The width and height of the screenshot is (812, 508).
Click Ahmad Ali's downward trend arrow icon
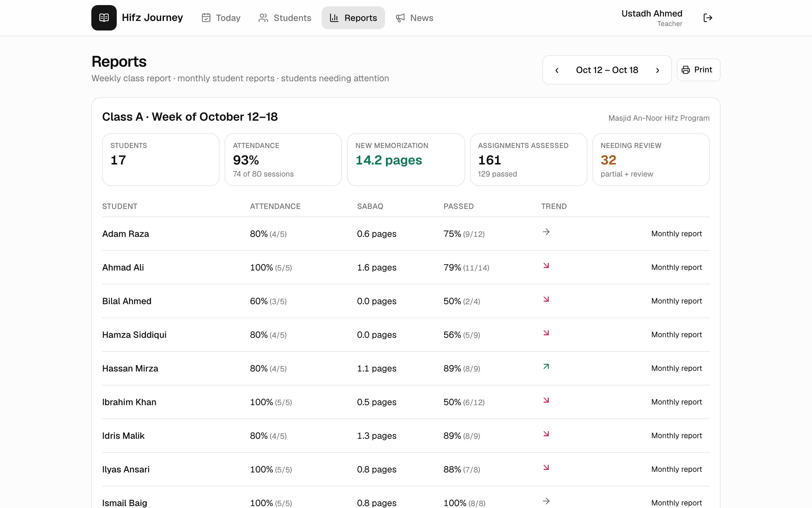click(546, 265)
